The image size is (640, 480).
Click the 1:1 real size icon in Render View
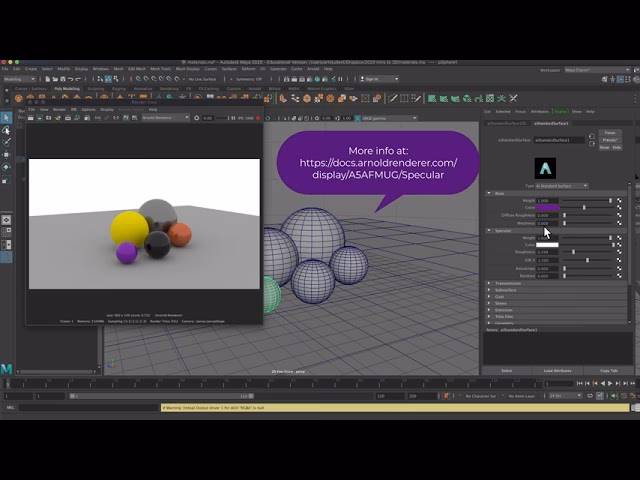[116, 118]
